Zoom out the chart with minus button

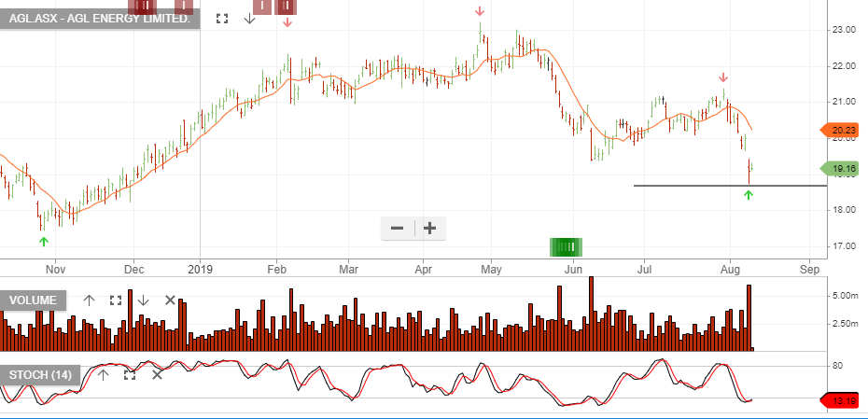pos(397,228)
